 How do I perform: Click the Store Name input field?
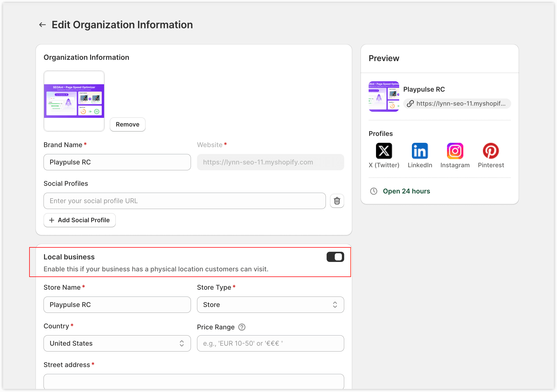[117, 305]
